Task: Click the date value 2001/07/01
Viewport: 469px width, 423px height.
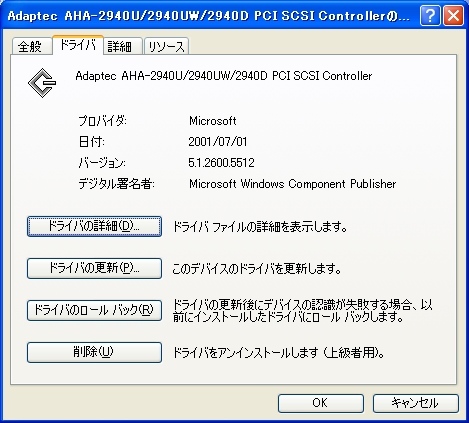Action: pyautogui.click(x=218, y=142)
